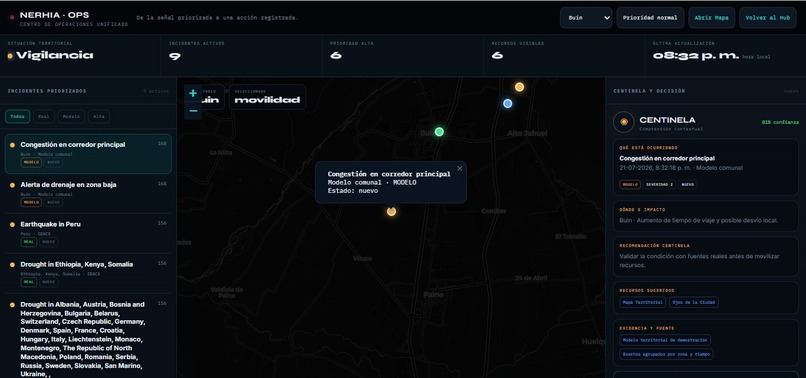Click the REAL tag under Earthquake in Peru
Image resolution: width=806 pixels, height=378 pixels.
point(29,242)
